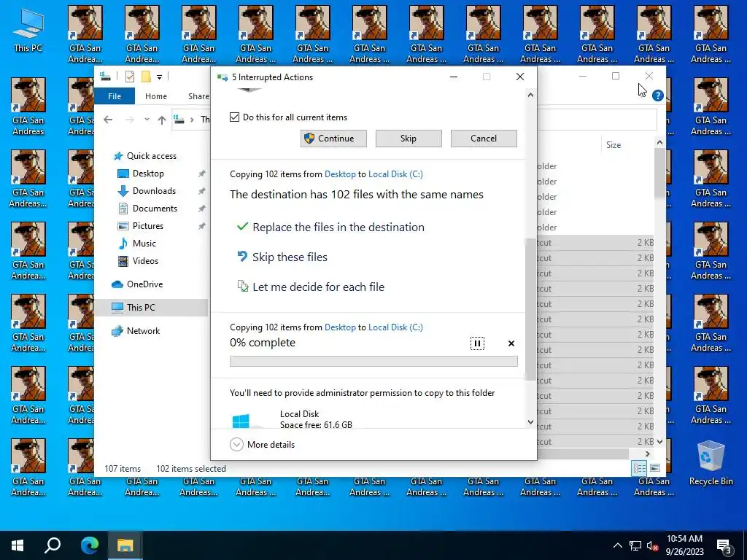Open network status tray icon
747x560 pixels.
tap(635, 545)
